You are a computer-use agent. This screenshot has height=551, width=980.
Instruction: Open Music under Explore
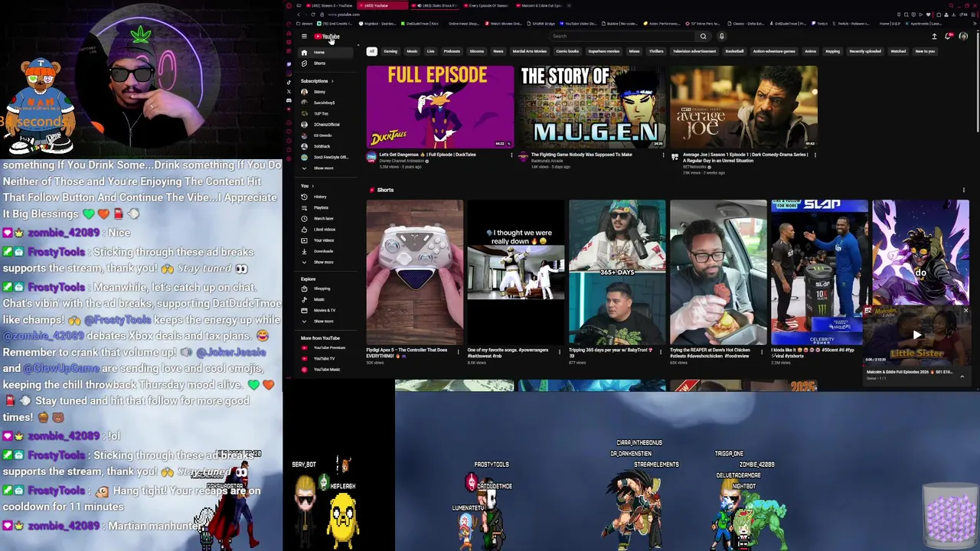point(326,299)
